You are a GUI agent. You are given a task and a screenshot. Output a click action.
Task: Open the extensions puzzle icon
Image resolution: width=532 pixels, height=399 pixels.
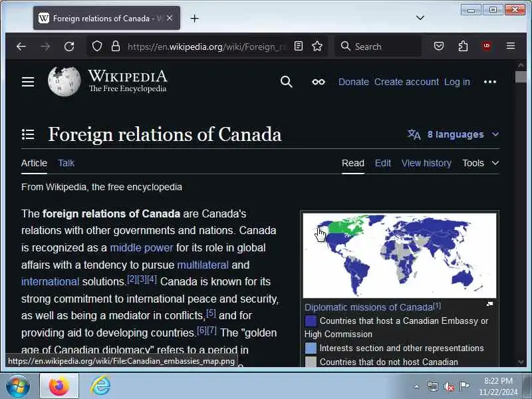click(463, 46)
